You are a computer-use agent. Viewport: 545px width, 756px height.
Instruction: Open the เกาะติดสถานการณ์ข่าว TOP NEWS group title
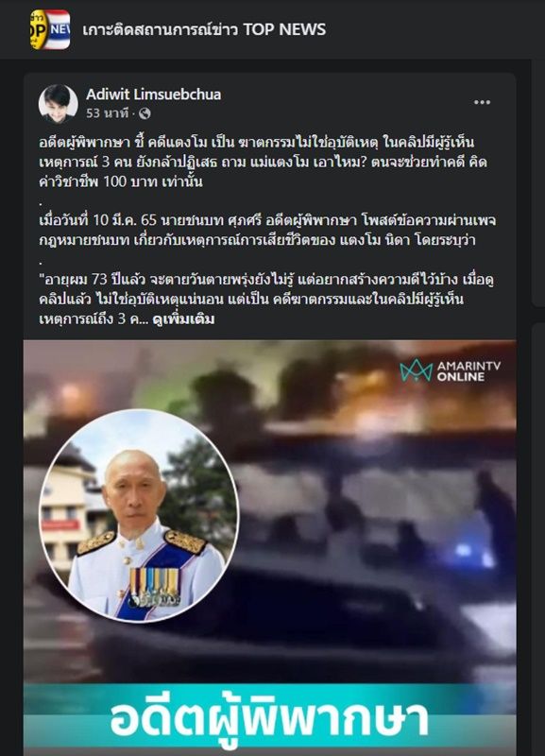(x=204, y=29)
